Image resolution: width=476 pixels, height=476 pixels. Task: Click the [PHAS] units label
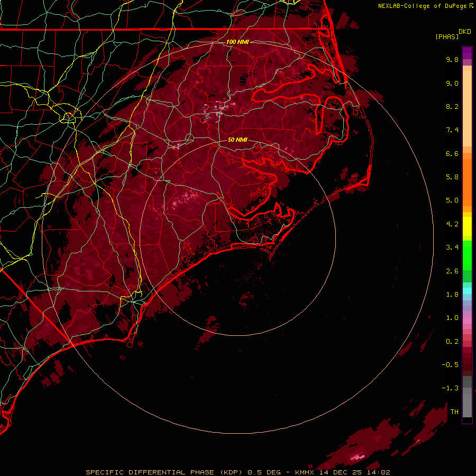(447, 37)
